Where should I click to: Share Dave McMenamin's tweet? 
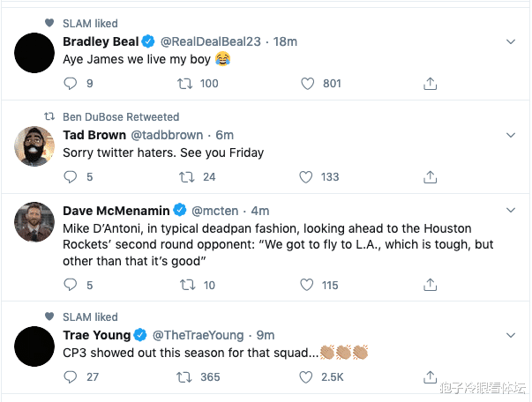(431, 285)
